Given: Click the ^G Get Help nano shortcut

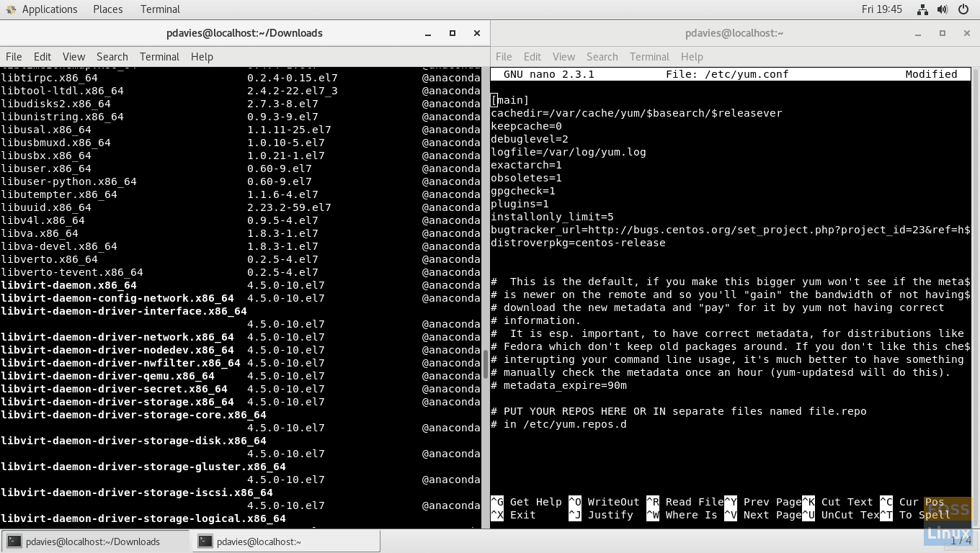Looking at the screenshot, I should 526,502.
